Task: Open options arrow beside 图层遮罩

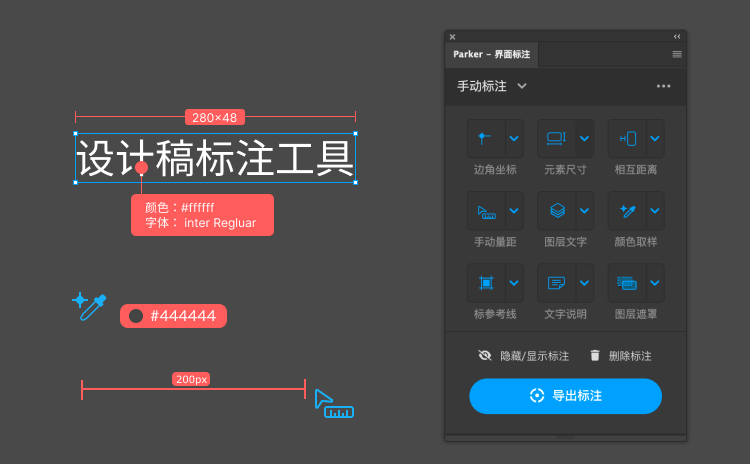Action: pos(655,283)
